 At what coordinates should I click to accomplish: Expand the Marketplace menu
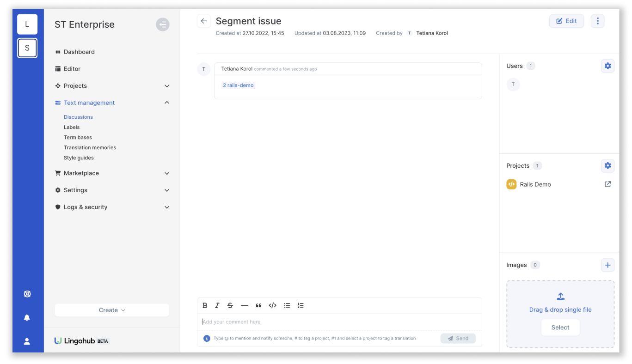pos(167,173)
